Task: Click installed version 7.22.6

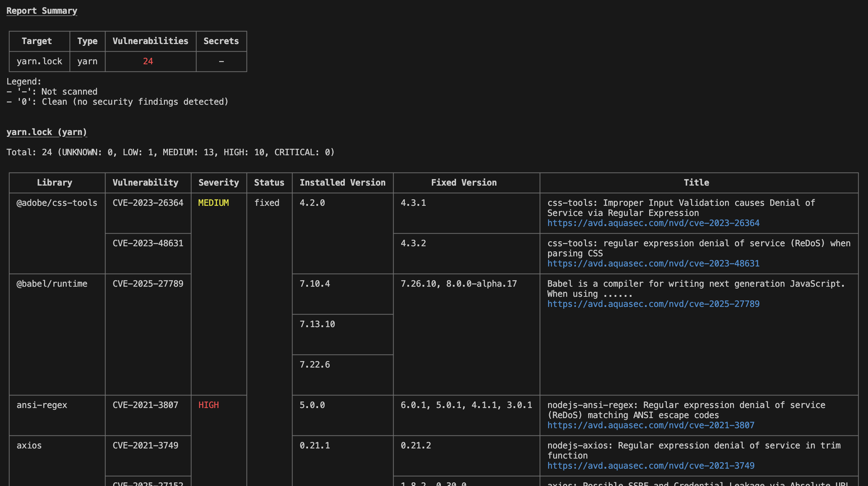Action: point(315,365)
